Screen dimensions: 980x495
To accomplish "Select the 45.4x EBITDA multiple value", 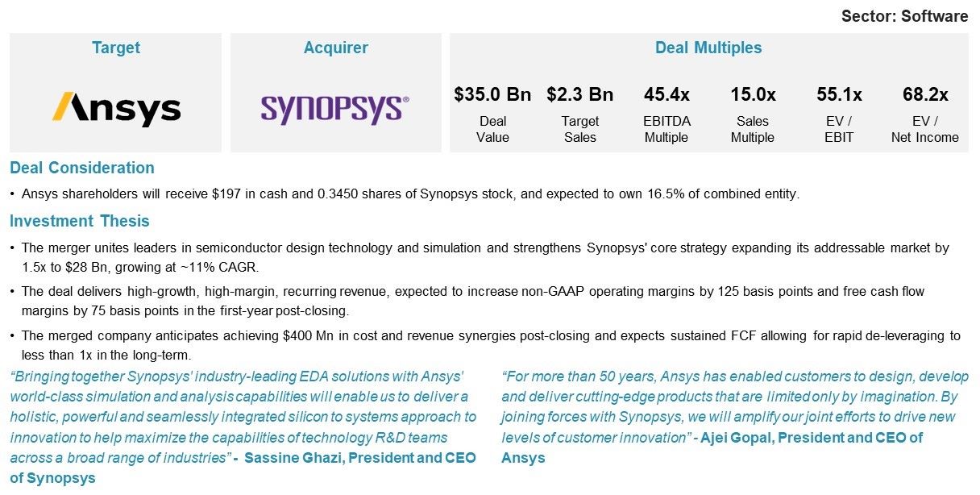I will pos(666,94).
